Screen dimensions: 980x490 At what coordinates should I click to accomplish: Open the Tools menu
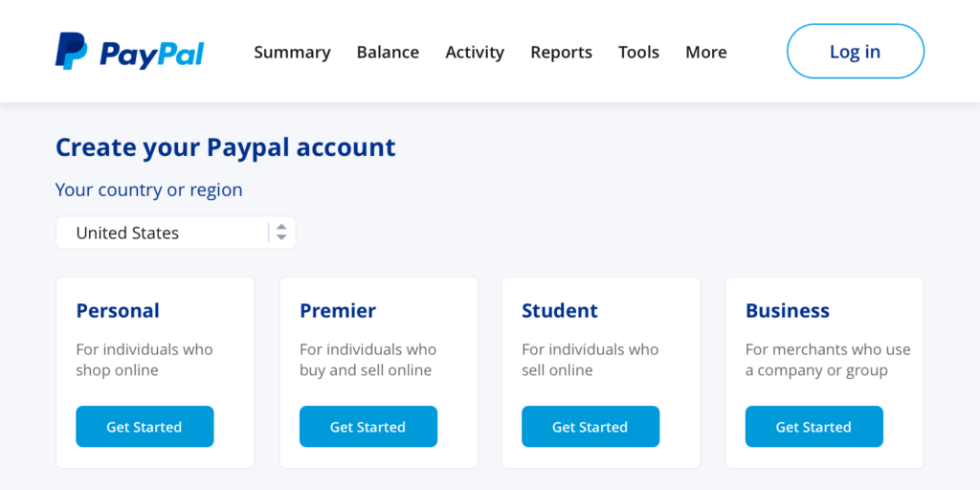638,52
